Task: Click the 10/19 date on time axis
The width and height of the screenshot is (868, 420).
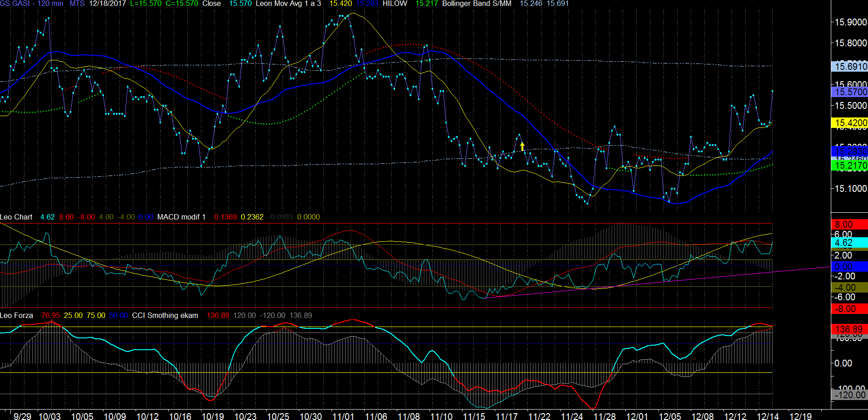Action: tap(213, 416)
